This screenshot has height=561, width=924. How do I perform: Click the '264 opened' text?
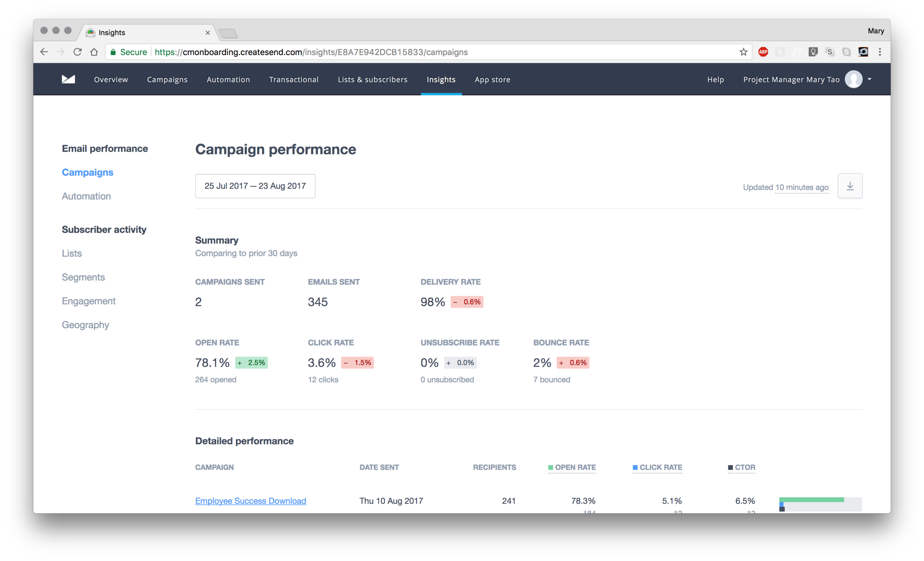pos(215,380)
